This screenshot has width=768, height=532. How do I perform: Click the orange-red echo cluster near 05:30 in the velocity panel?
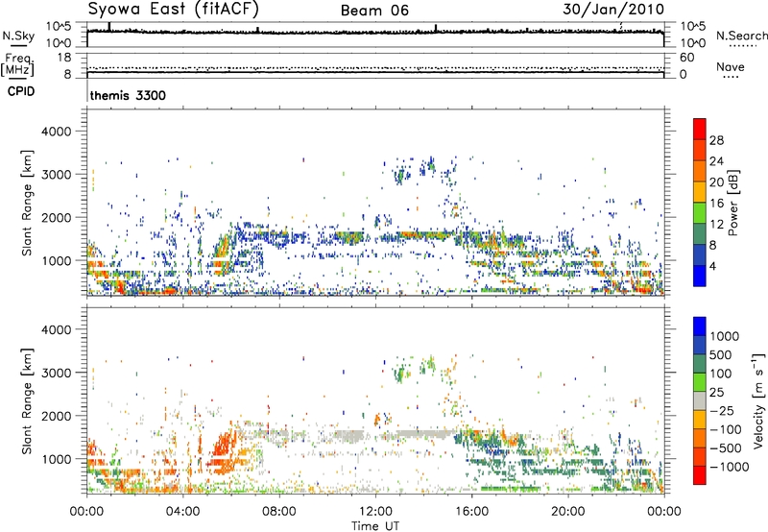(x=225, y=451)
